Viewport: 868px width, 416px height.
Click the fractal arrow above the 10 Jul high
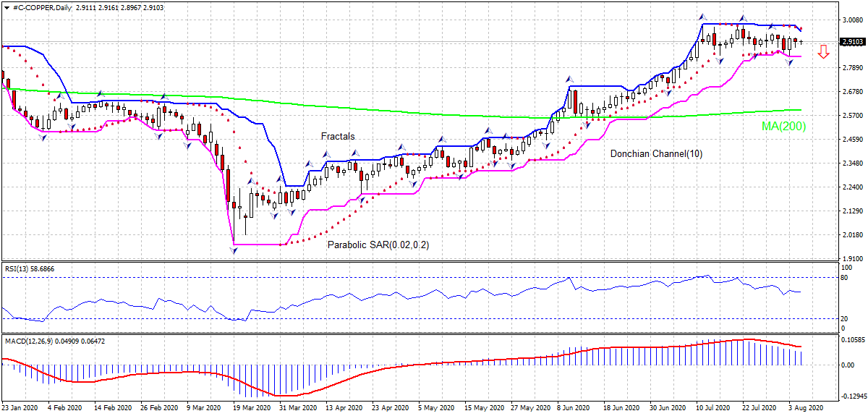coord(701,16)
